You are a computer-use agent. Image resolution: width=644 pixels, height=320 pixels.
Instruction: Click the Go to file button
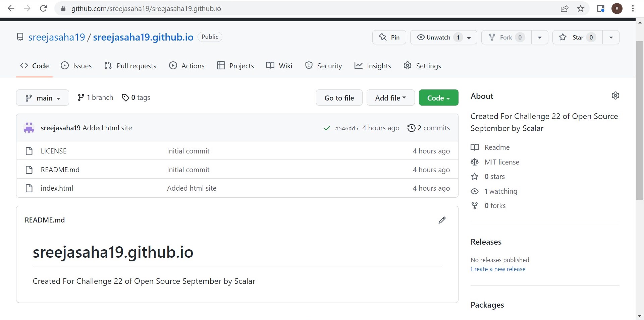tap(339, 98)
